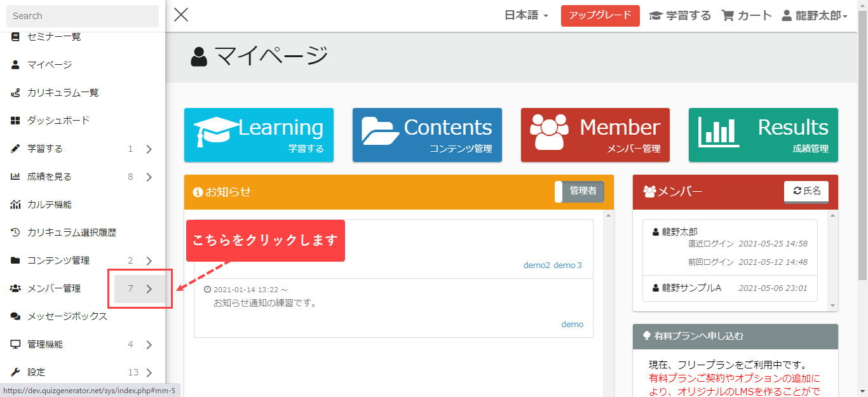Select ダッシュボード in the sidebar
The height and width of the screenshot is (397, 868).
[58, 121]
